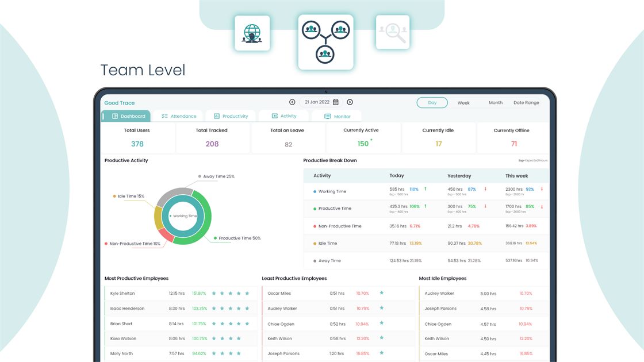
Task: Open the Monitor tab
Action: pyautogui.click(x=337, y=117)
